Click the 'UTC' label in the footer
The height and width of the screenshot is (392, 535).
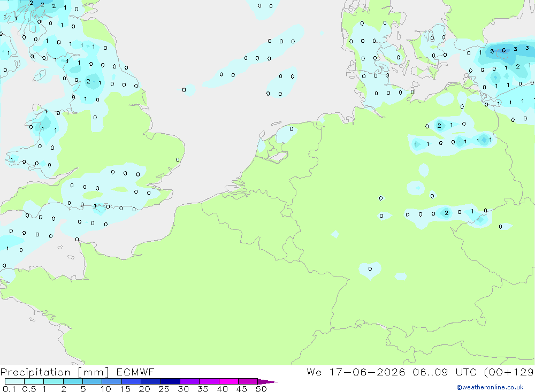(466, 372)
